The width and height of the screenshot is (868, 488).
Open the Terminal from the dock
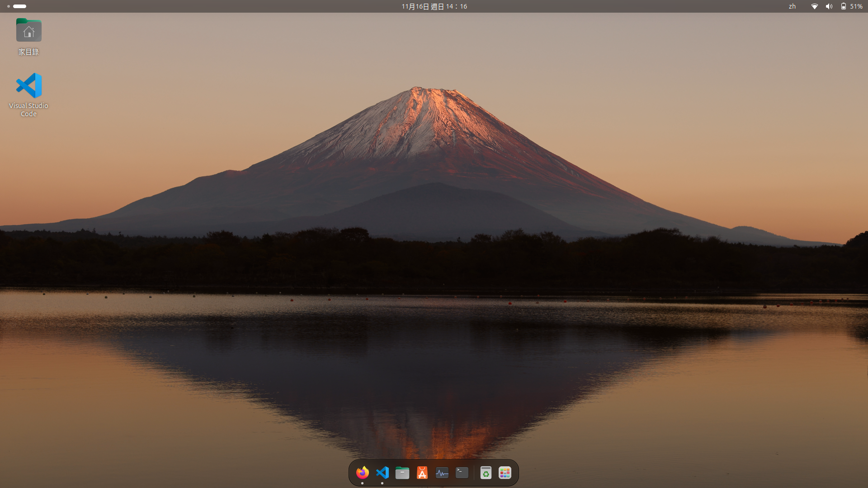[462, 473]
